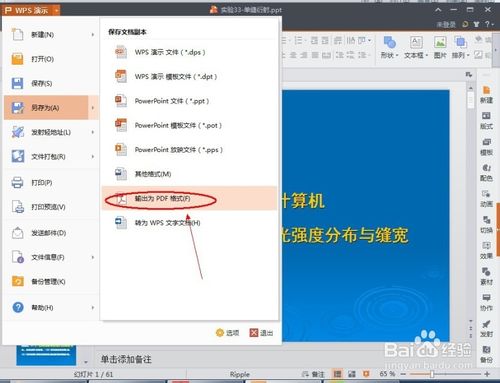Click zoom out minus button
500x383 pixels.
point(403,374)
